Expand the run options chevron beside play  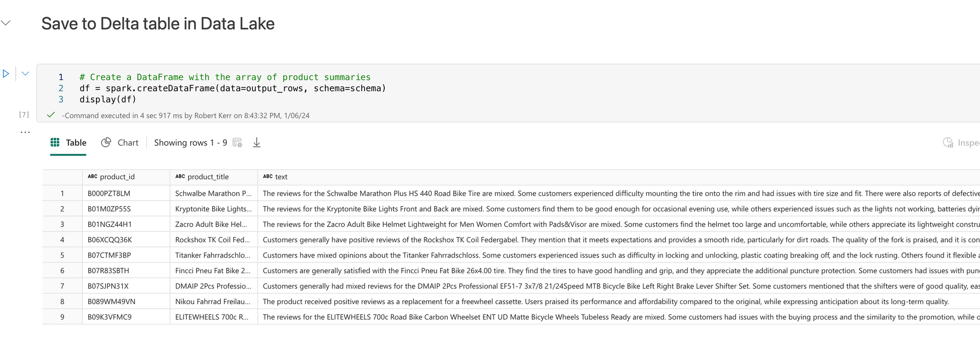[x=25, y=74]
